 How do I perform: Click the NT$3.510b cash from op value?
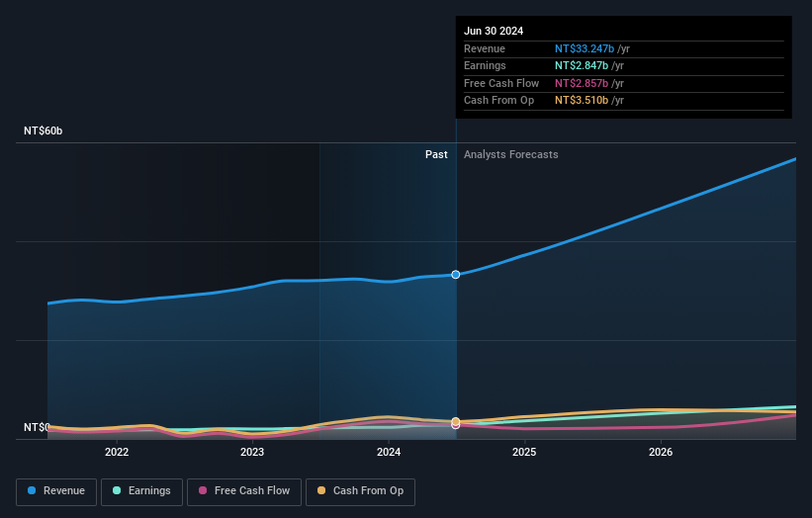582,101
